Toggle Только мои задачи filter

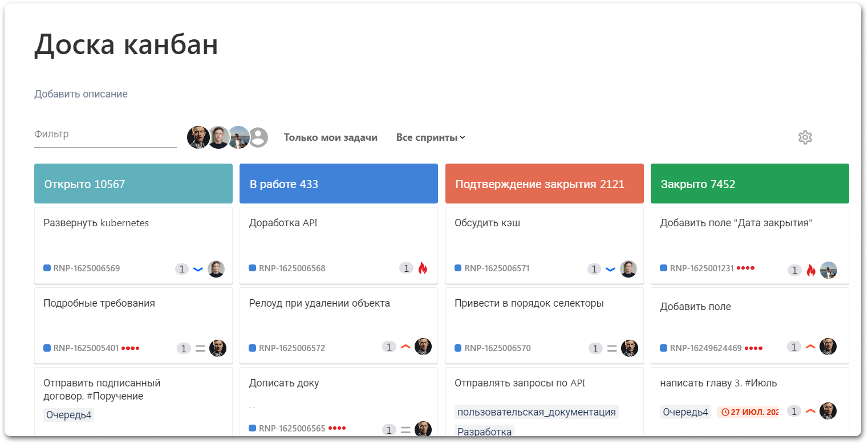tap(330, 137)
